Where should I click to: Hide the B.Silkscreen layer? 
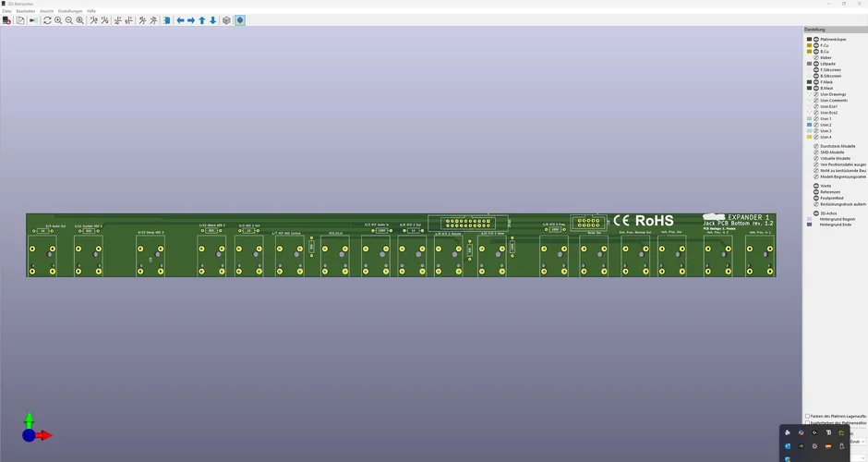click(816, 76)
